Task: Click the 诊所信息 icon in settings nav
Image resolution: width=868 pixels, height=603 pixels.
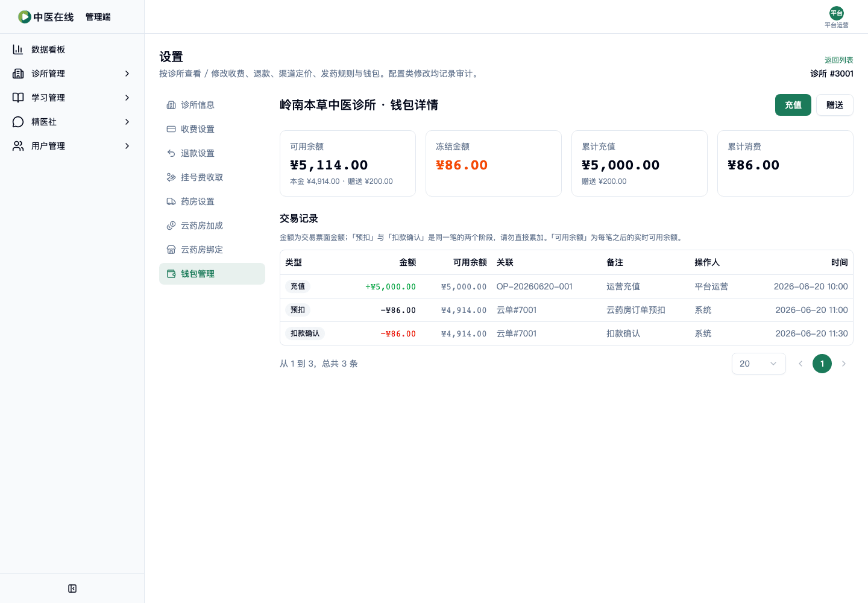Action: [x=171, y=105]
